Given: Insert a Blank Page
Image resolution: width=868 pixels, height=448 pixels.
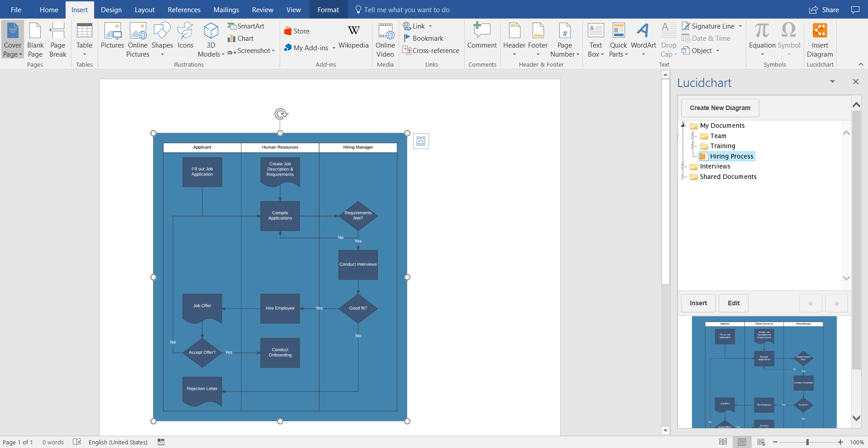Looking at the screenshot, I should click(35, 40).
